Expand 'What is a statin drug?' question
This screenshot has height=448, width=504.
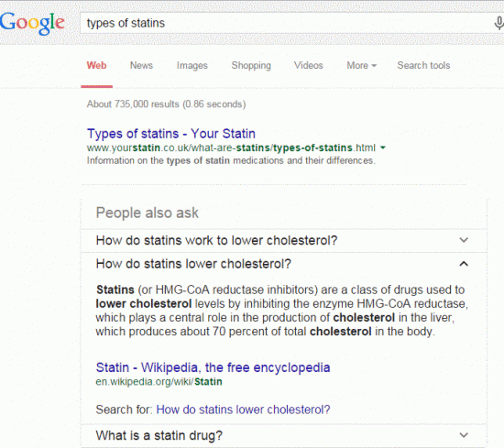(x=284, y=435)
